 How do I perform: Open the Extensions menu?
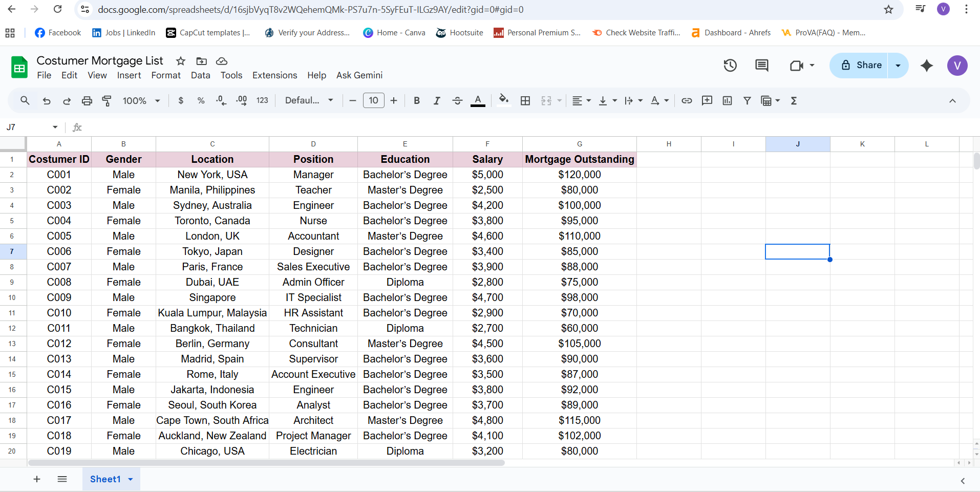point(274,75)
